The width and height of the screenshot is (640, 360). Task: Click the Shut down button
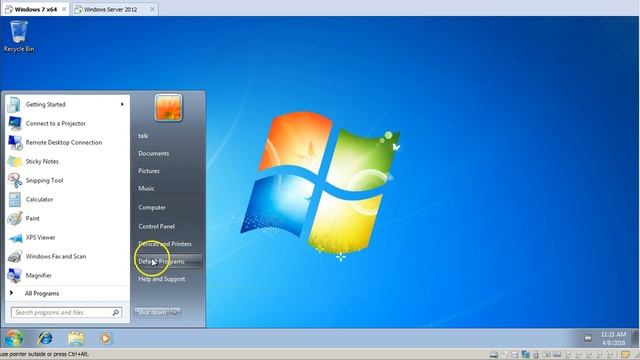[x=151, y=312]
